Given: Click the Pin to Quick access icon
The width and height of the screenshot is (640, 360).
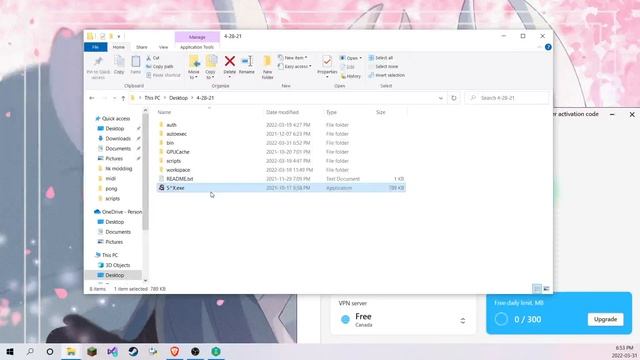Looking at the screenshot, I should click(x=98, y=62).
